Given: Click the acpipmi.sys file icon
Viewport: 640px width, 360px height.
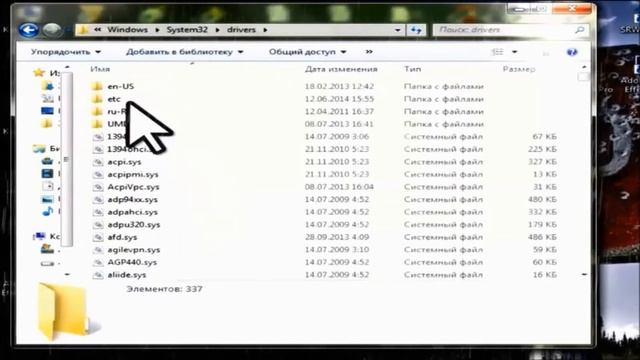Looking at the screenshot, I should (x=98, y=175).
